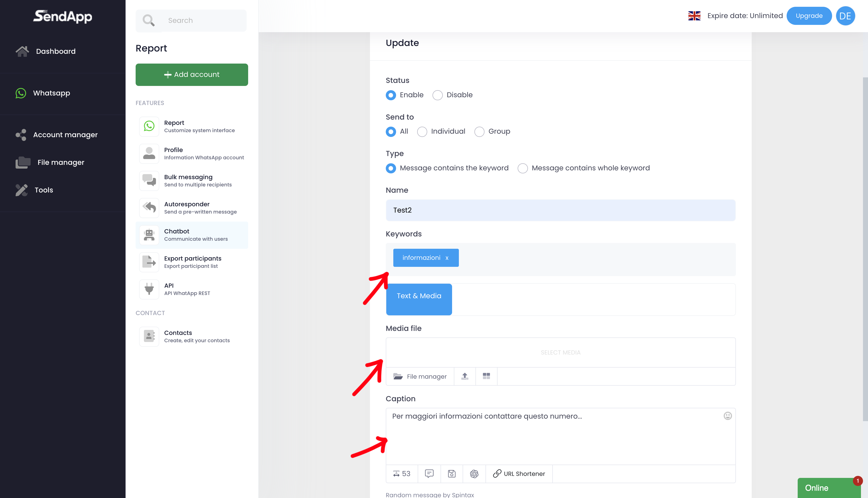This screenshot has height=498, width=868.
Task: Click the grid view icon beside upload
Action: point(486,376)
